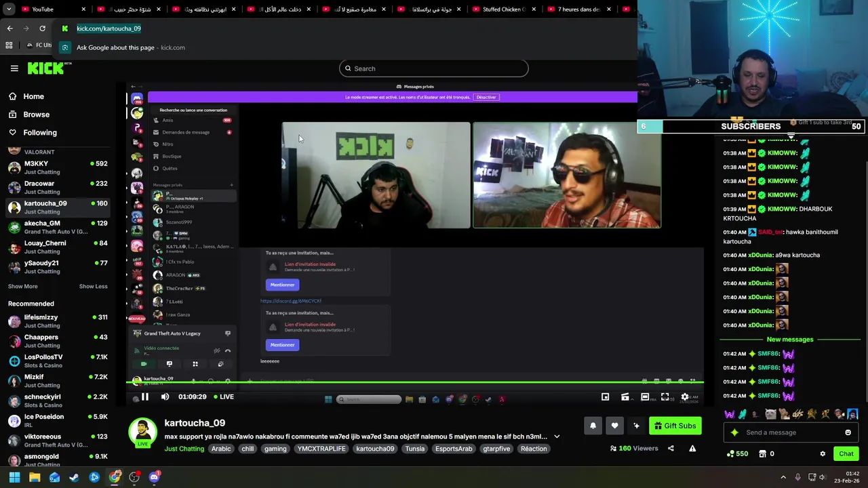This screenshot has height=488, width=868.
Task: Select the Tunsia tag
Action: pyautogui.click(x=414, y=449)
